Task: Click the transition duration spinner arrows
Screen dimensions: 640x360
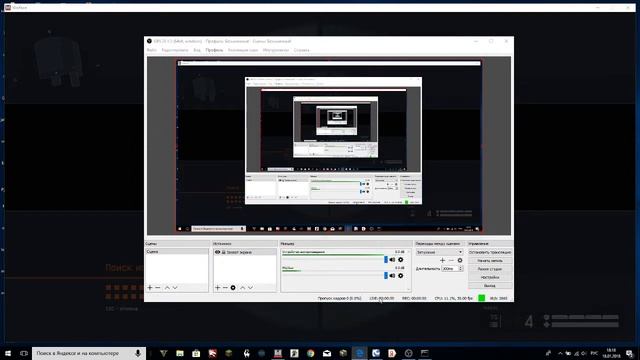Action: pos(461,269)
